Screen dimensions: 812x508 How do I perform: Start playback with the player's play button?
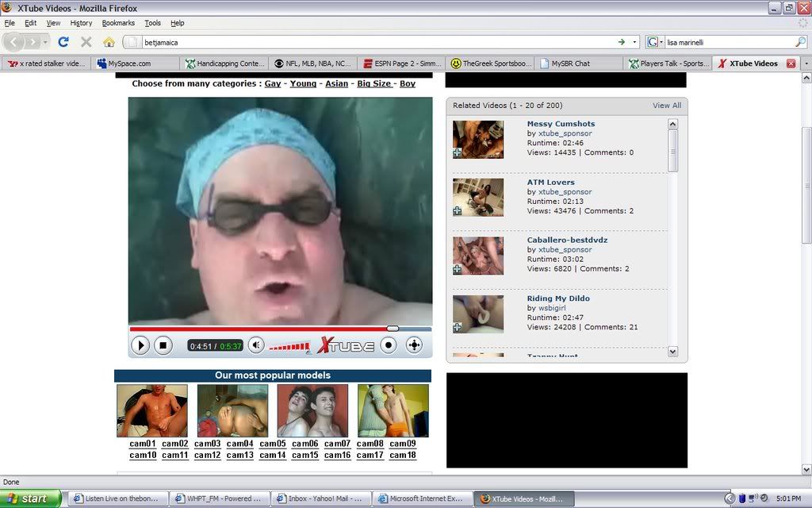point(140,345)
